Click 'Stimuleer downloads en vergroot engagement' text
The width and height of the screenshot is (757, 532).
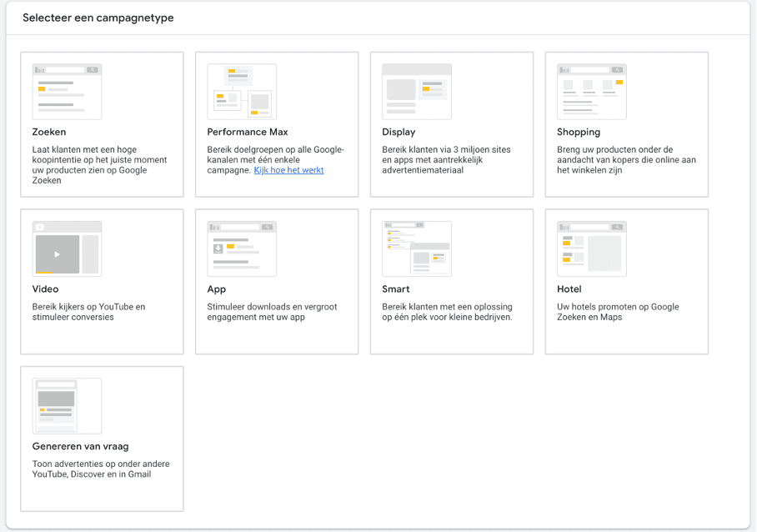(272, 312)
